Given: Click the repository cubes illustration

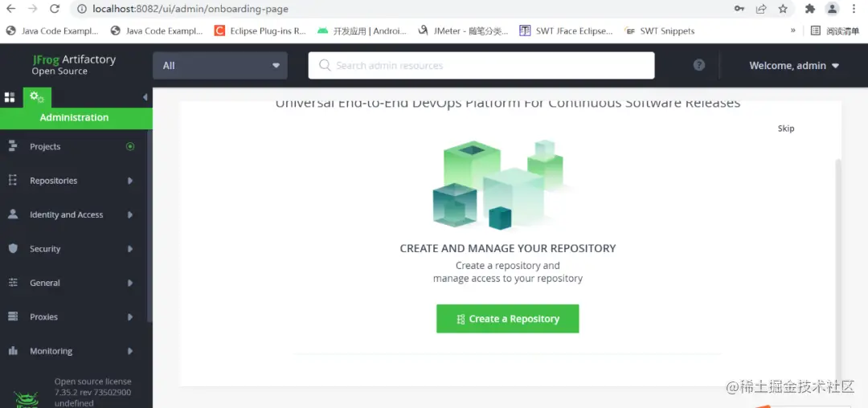Looking at the screenshot, I should point(501,186).
